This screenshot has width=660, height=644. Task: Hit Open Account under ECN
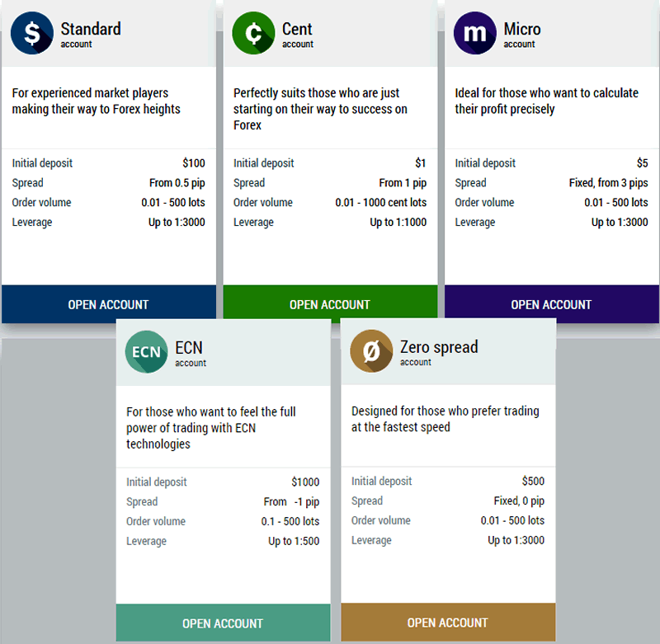223,623
